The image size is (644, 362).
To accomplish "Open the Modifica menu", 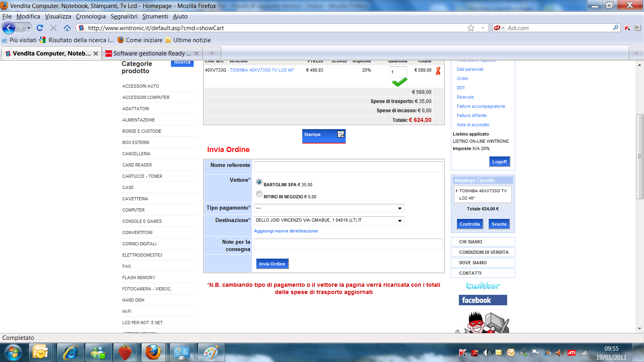I will [x=28, y=16].
